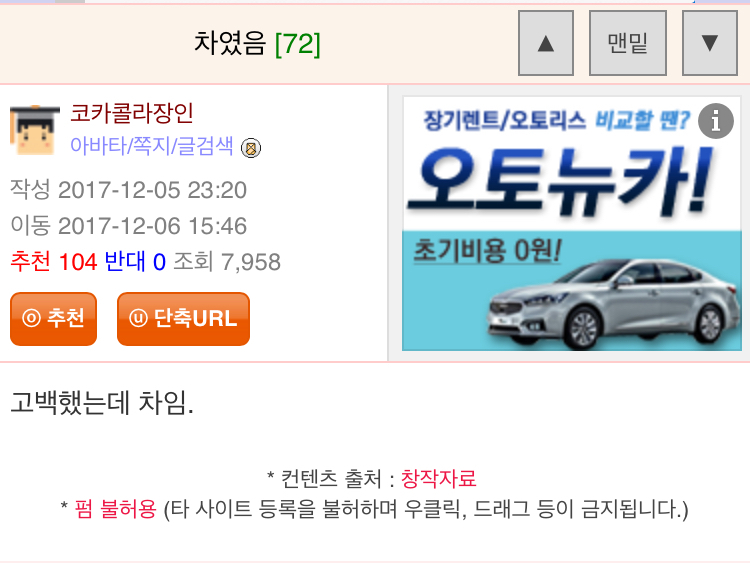This screenshot has width=750, height=570.
Task: Copy short link with 단축URL button
Action: 183,318
